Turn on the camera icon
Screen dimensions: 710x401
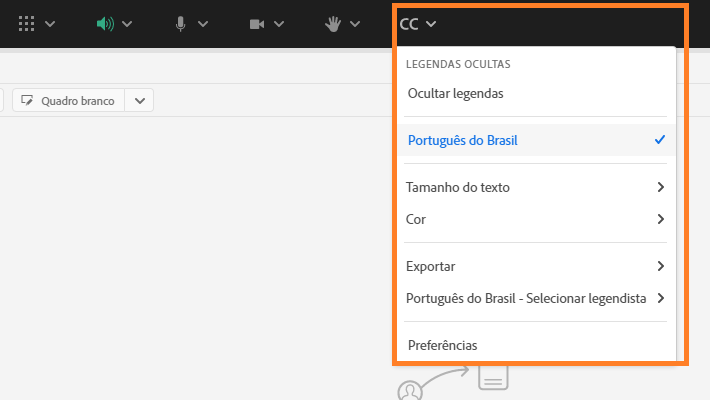tap(257, 24)
